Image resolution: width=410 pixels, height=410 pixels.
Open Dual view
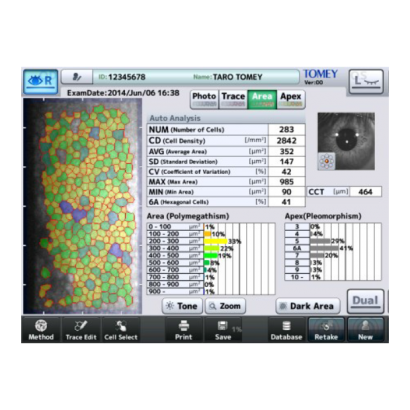(365, 301)
